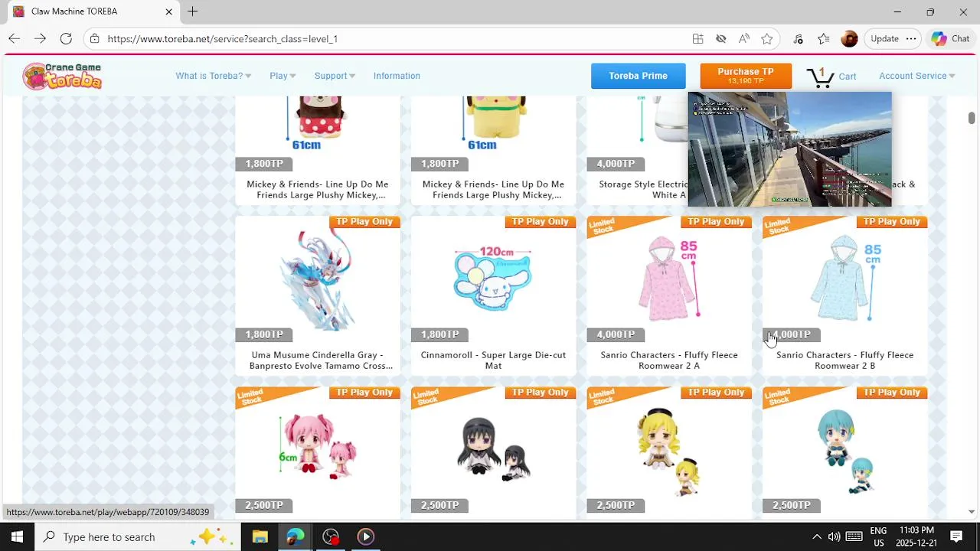Click the Windows taskbar search box
The height and width of the screenshot is (551, 980).
point(138,536)
